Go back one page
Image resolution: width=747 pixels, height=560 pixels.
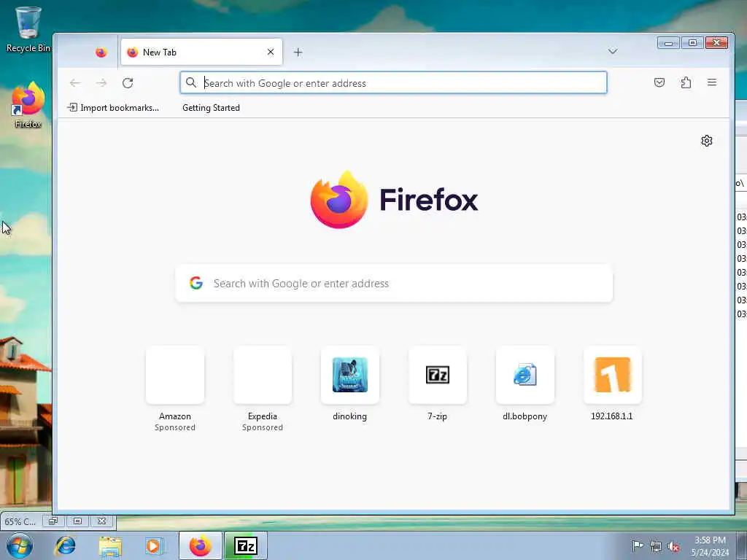click(75, 83)
